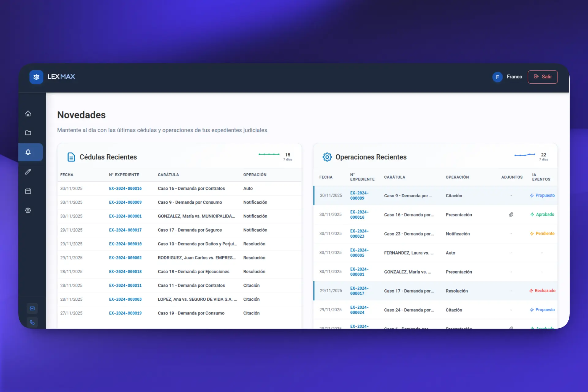Open expediente EX-2024-000016 in Cédulas Recientes
Screen dimensions: 588x392
(x=125, y=189)
